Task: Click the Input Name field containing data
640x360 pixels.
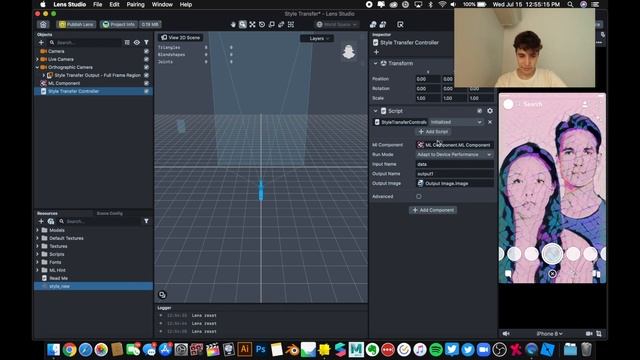Action: [x=454, y=164]
